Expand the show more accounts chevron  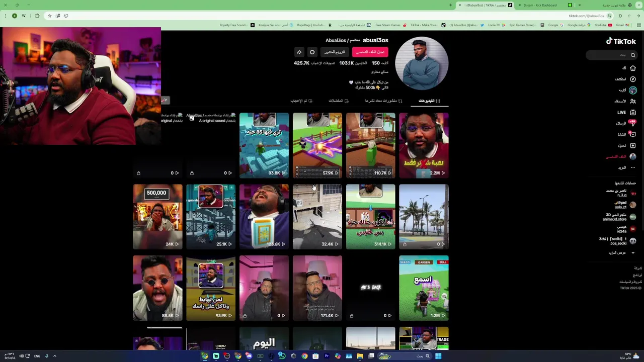click(x=632, y=253)
